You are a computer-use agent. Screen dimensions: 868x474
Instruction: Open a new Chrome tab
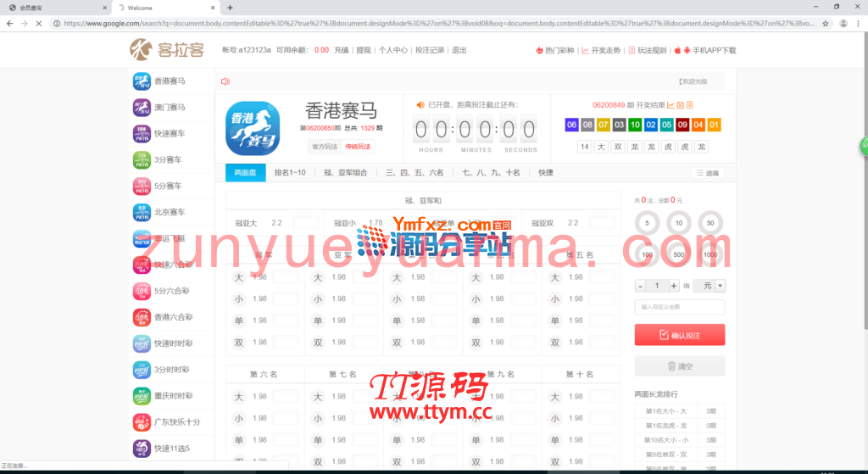(231, 8)
